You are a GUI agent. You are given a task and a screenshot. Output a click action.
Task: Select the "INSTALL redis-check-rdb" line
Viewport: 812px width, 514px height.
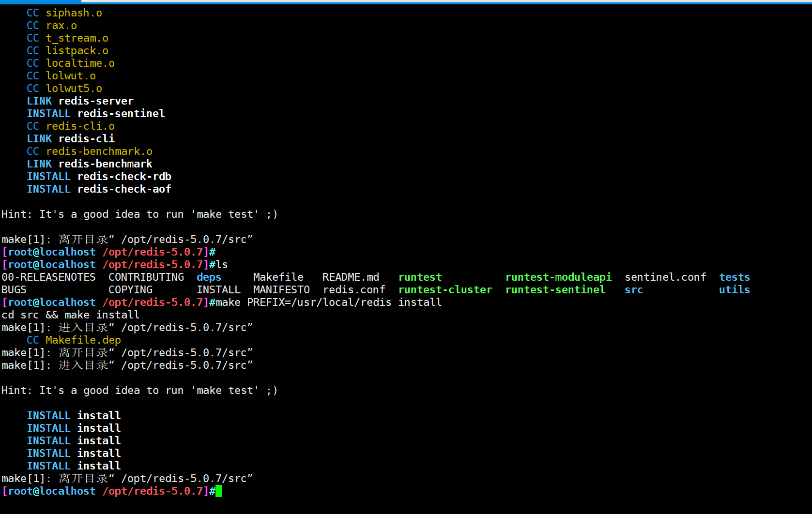click(x=99, y=177)
